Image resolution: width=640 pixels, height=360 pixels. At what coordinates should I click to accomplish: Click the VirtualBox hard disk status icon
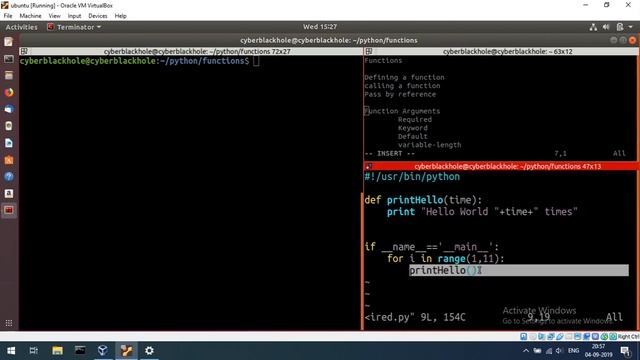click(524, 337)
